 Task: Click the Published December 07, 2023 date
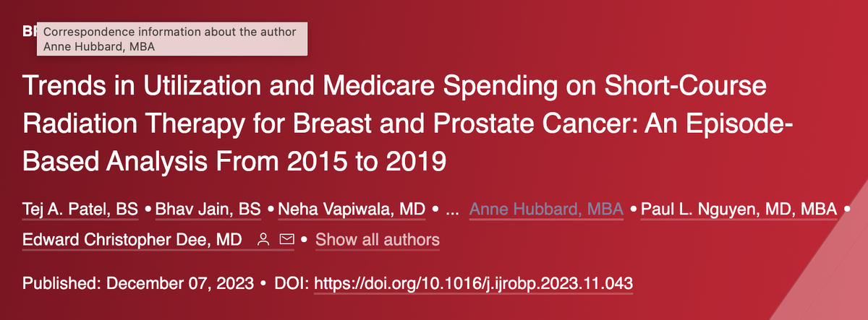pyautogui.click(x=138, y=282)
